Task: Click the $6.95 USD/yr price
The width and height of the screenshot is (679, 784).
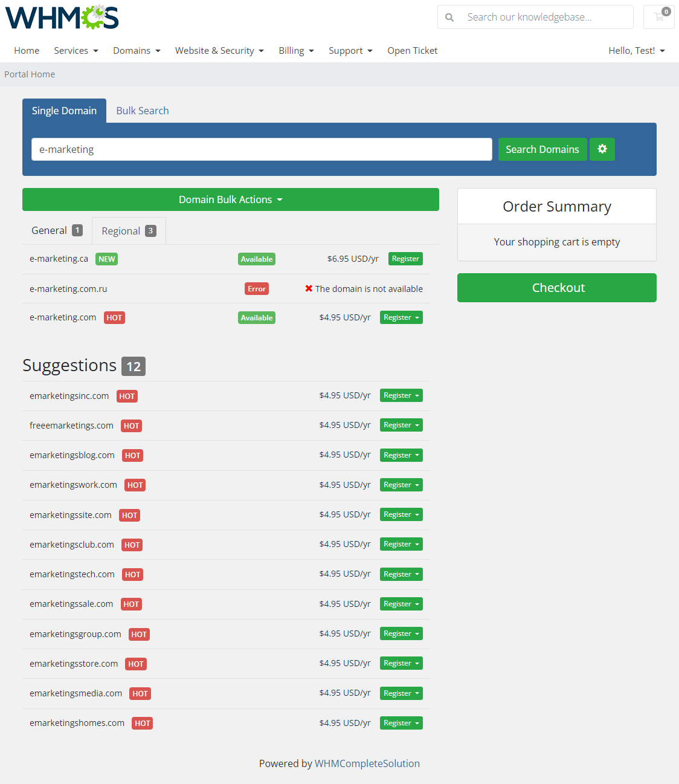Action: coord(353,259)
